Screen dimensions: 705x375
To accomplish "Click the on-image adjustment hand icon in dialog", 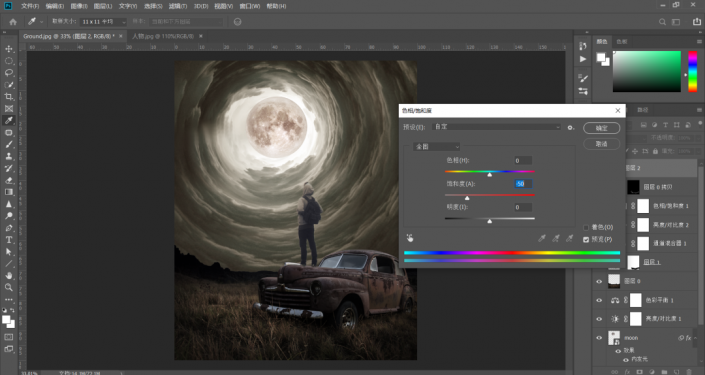I will (410, 238).
